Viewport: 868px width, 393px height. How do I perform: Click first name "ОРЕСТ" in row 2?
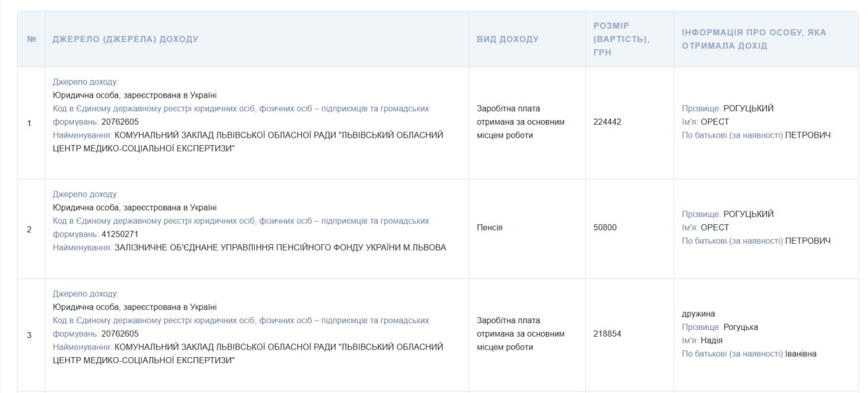pyautogui.click(x=715, y=228)
